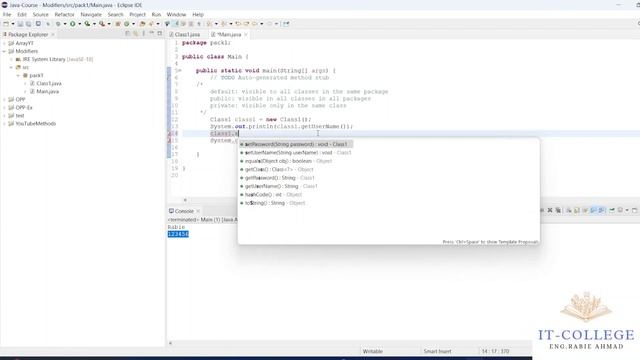The width and height of the screenshot is (640, 360).
Task: Open the Run button dropdown arrow
Action: (80, 24)
